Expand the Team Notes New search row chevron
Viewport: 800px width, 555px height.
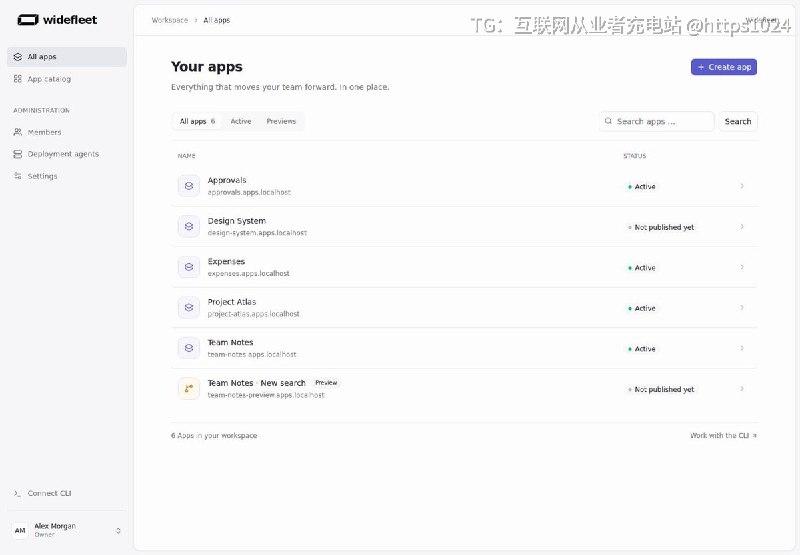(x=742, y=388)
